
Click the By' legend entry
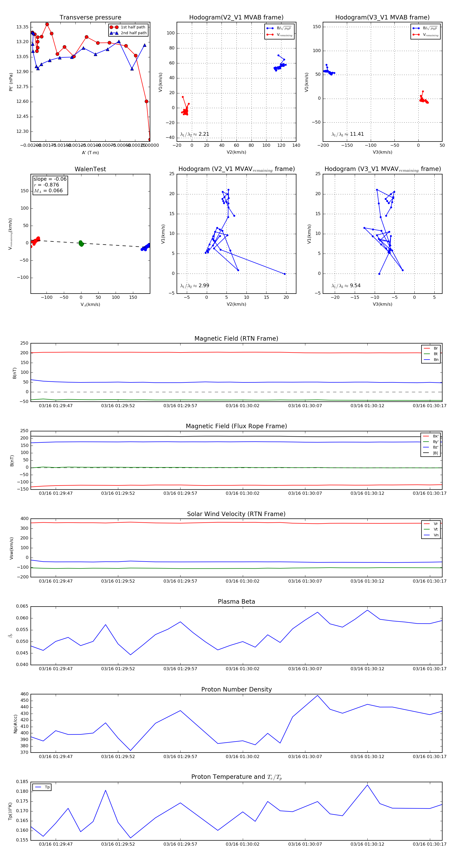[x=431, y=442]
